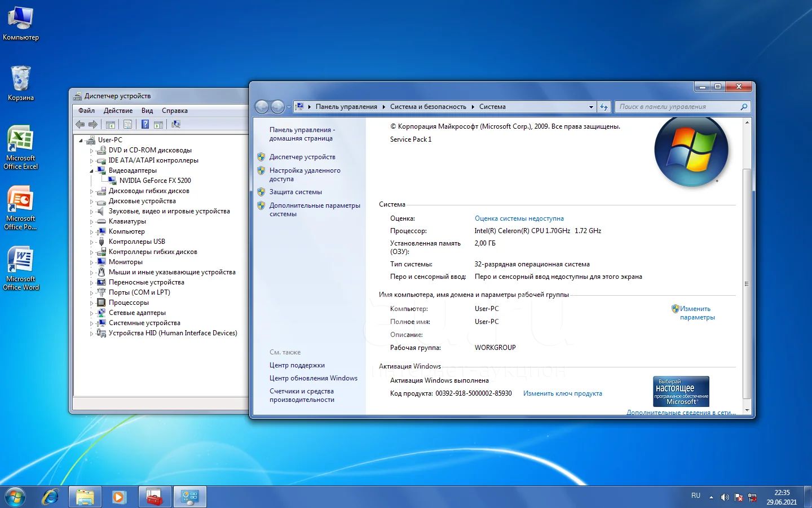Open Счетчики и средства производительности link
812x508 pixels.
302,395
